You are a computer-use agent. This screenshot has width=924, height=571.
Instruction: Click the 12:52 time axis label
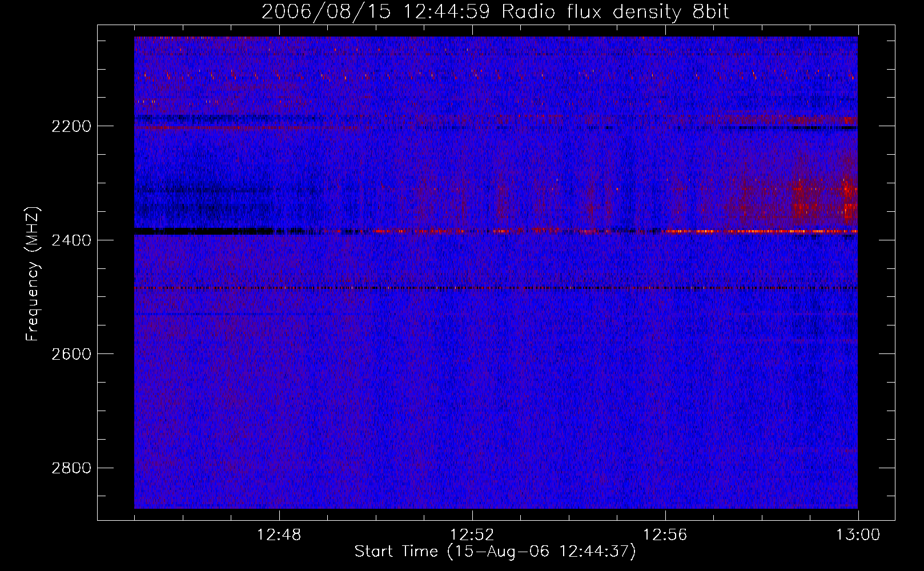tap(472, 535)
